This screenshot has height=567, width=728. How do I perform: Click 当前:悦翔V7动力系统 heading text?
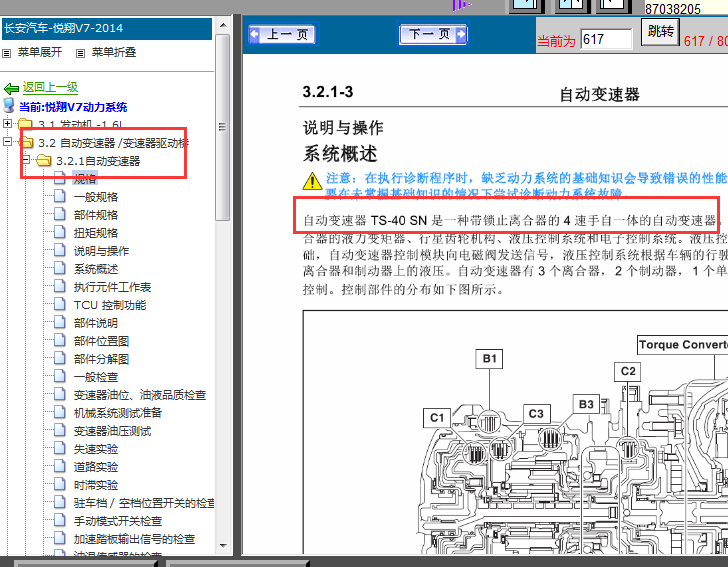click(73, 107)
